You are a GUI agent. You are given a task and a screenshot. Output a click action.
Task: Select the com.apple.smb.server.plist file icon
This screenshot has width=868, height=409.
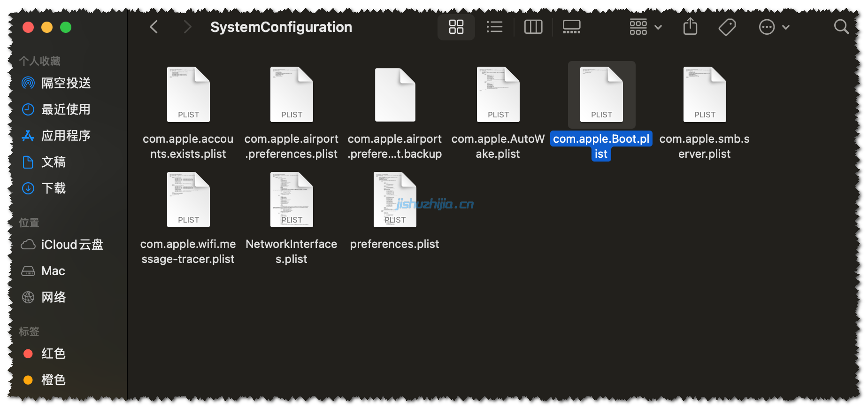[705, 94]
